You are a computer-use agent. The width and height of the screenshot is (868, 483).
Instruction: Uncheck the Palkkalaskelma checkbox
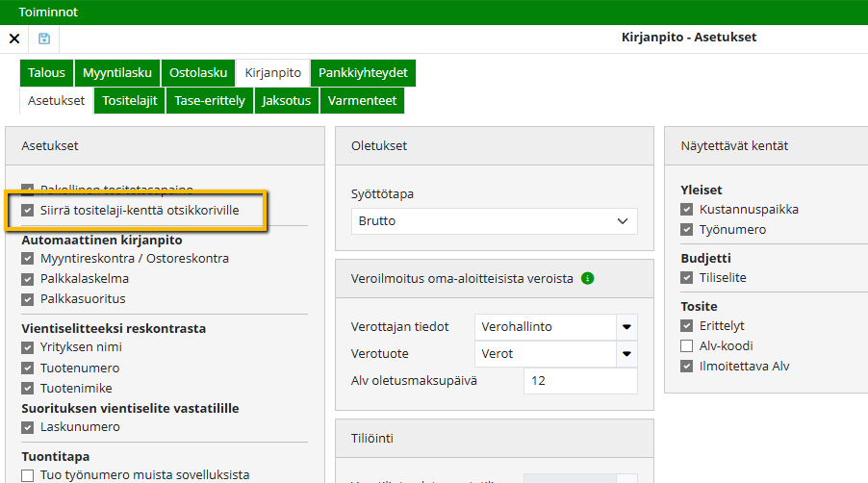[x=28, y=279]
